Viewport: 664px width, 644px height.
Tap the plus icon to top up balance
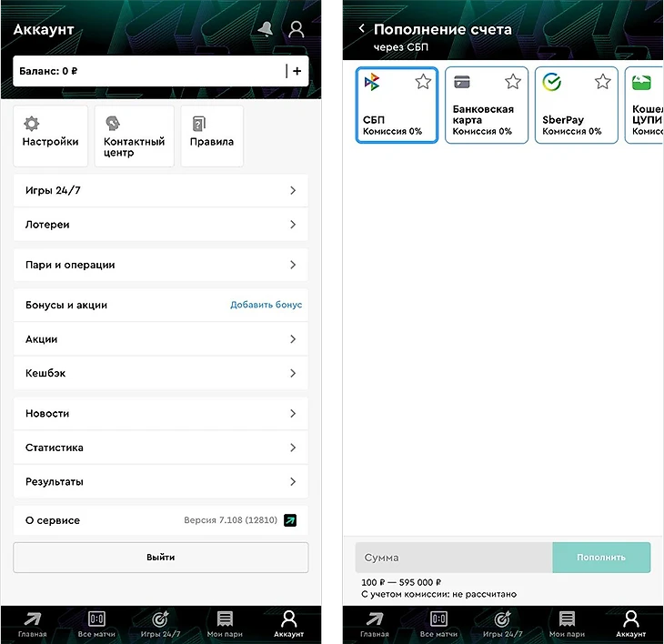[297, 71]
